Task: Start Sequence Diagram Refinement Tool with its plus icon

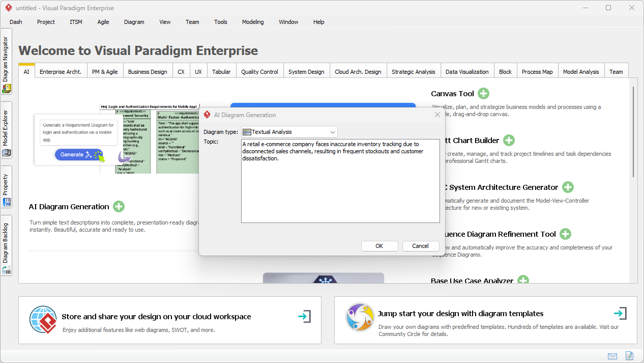Action: click(x=565, y=234)
